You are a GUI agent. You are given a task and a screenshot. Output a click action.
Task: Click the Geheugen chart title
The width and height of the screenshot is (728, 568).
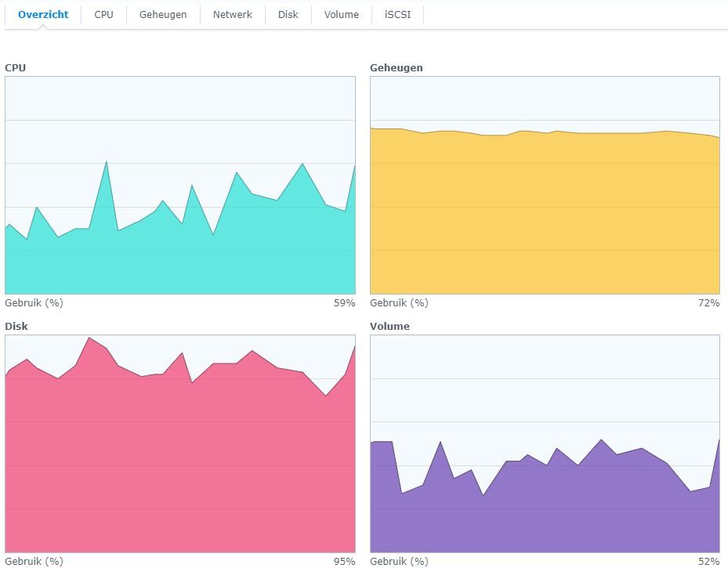396,68
